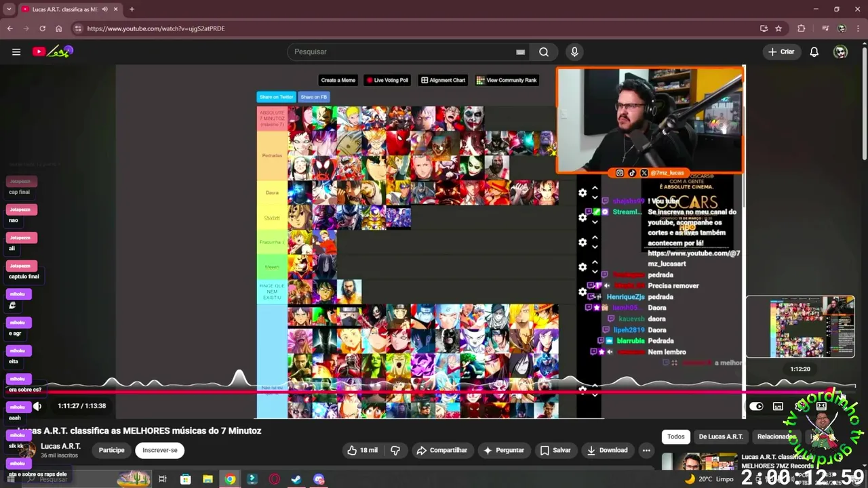
Task: Open Microsoft Store from the taskbar
Action: 185,479
